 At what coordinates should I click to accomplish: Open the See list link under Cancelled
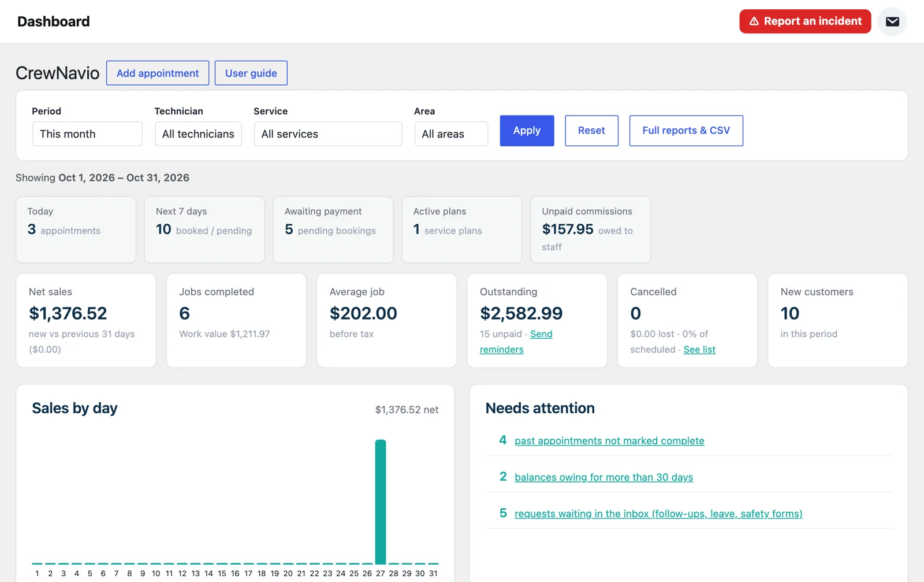coord(699,349)
